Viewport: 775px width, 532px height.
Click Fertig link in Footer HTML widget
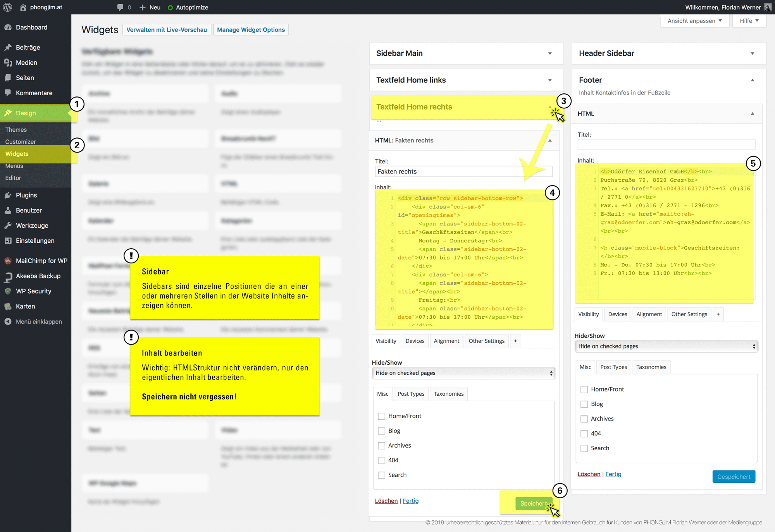tap(613, 474)
